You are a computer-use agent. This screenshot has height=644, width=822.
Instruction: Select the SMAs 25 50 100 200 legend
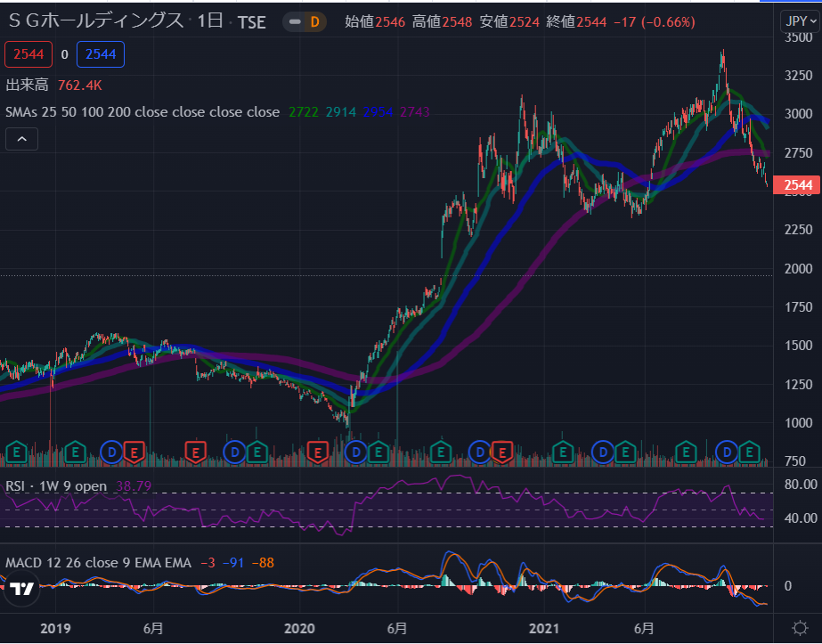click(142, 112)
